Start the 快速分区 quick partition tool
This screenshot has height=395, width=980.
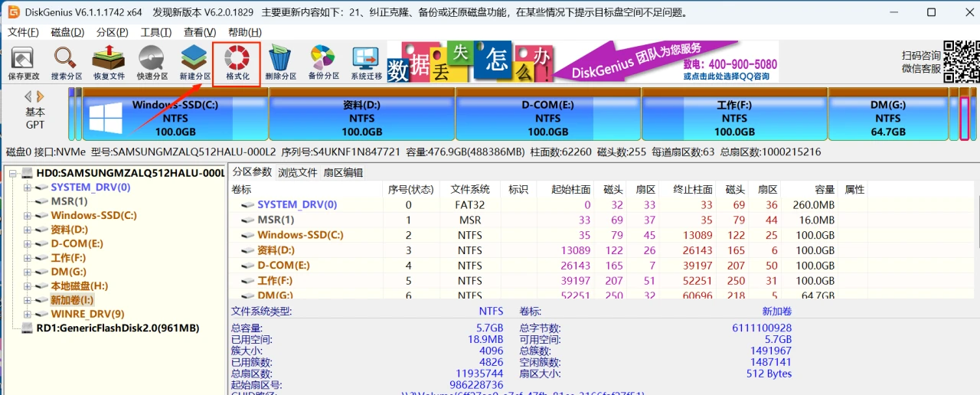point(152,64)
